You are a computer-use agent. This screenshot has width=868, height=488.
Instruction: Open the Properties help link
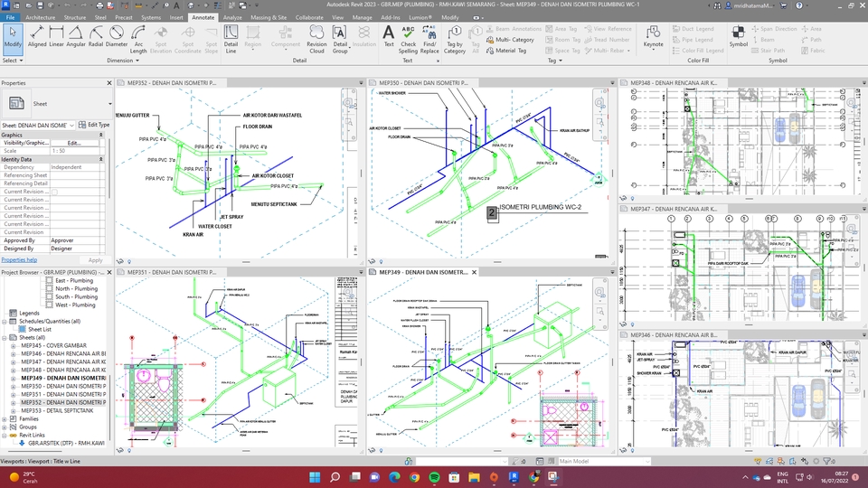pyautogui.click(x=19, y=260)
